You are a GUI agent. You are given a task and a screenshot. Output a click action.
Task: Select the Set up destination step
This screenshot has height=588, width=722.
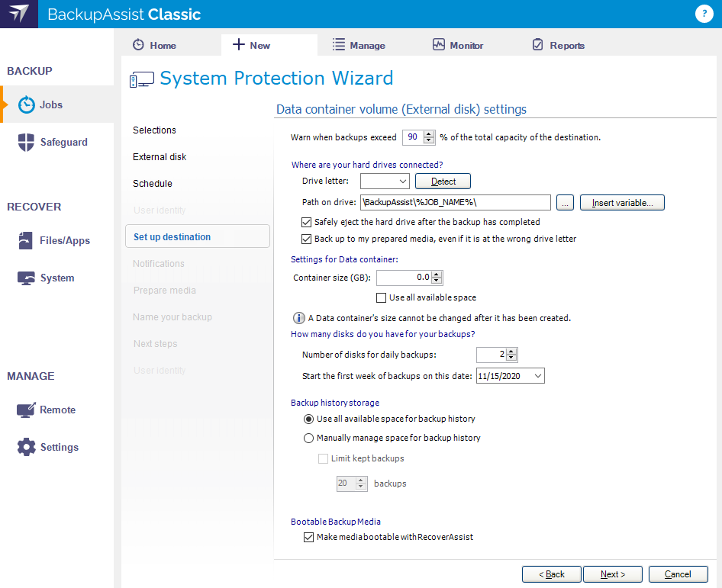click(x=198, y=236)
